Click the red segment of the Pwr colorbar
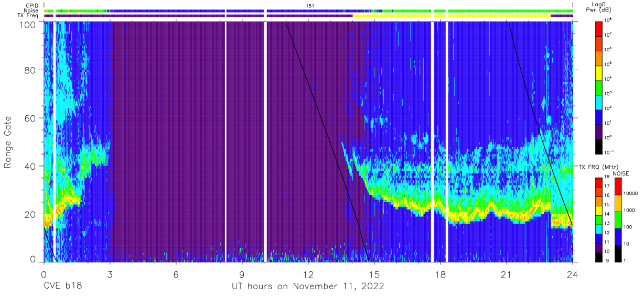The width and height of the screenshot is (644, 297). tap(598, 28)
